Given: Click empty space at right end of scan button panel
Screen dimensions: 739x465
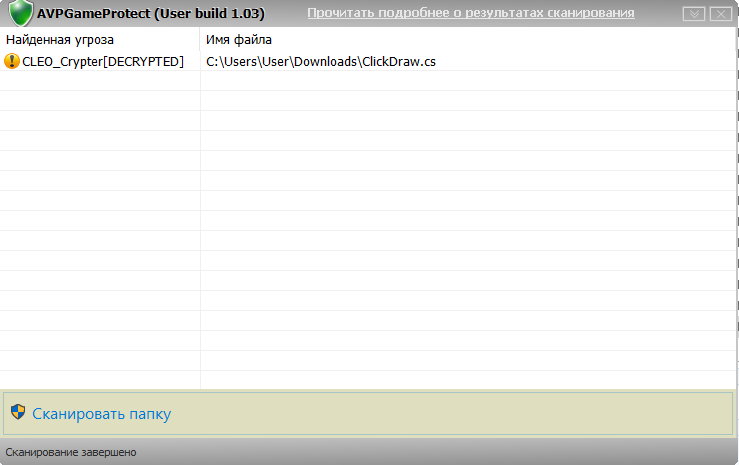Looking at the screenshot, I should [650, 413].
